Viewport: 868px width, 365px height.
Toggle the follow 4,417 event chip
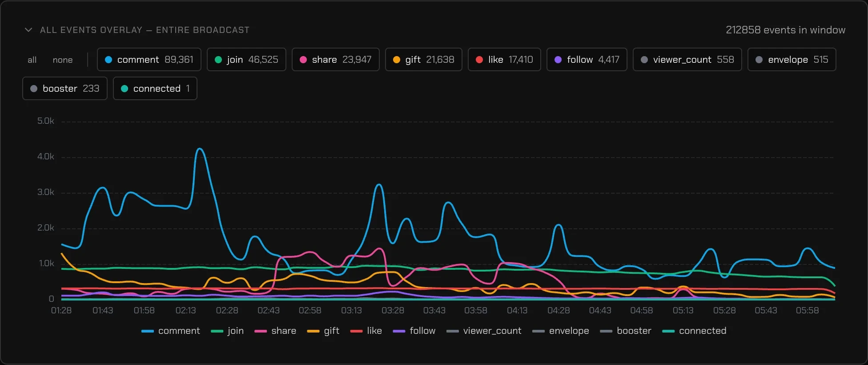tap(587, 59)
